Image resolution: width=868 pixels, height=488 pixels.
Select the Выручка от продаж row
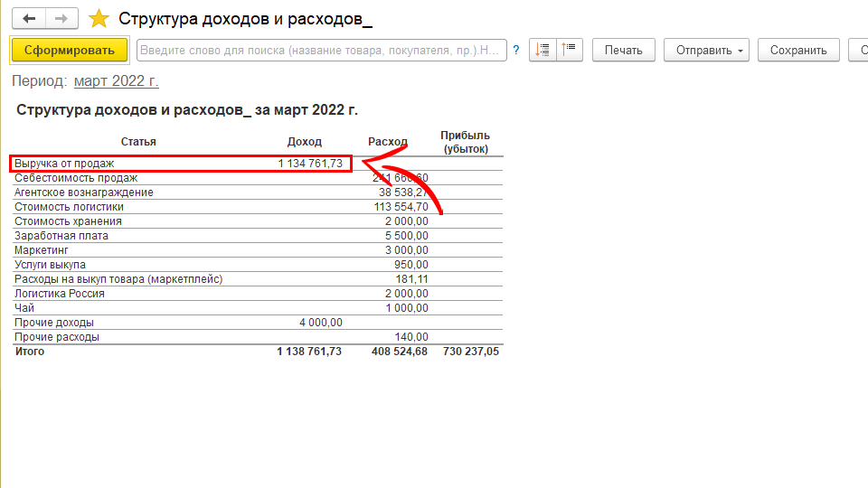point(64,164)
